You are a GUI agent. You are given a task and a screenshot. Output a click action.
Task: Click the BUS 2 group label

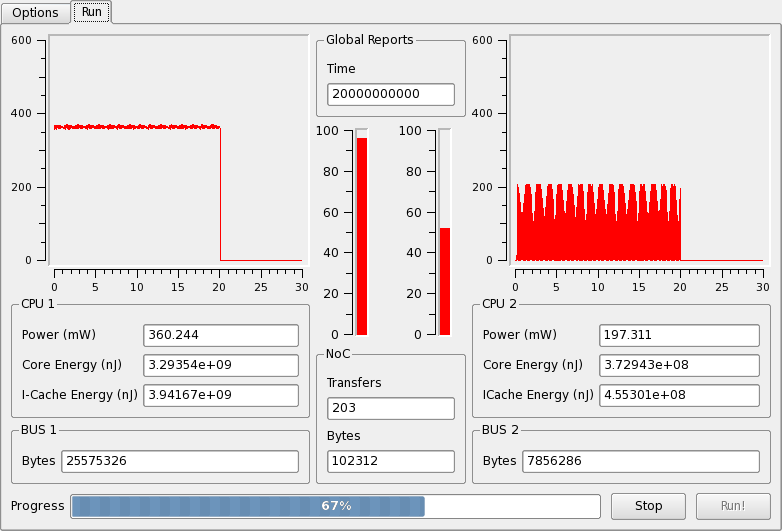[x=500, y=430]
